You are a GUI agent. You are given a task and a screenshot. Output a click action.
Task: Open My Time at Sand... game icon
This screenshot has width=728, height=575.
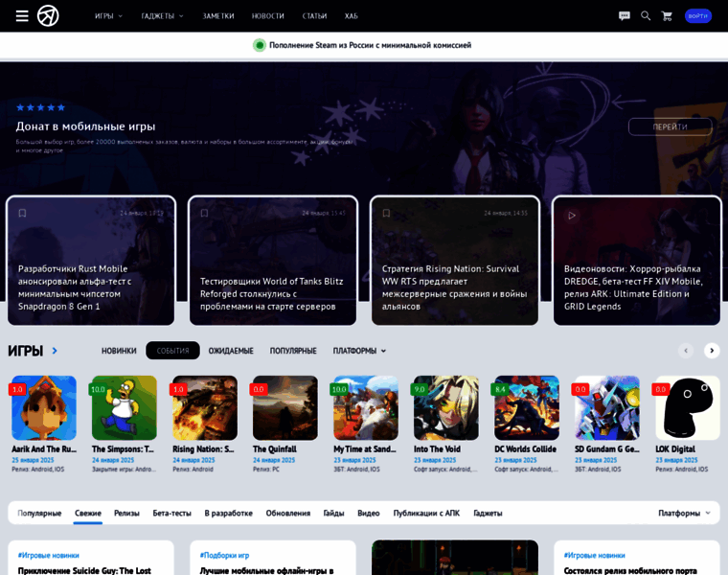366,408
